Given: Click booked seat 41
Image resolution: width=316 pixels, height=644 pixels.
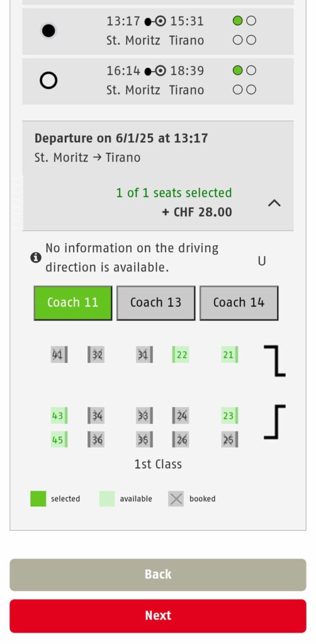Looking at the screenshot, I should coord(59,355).
